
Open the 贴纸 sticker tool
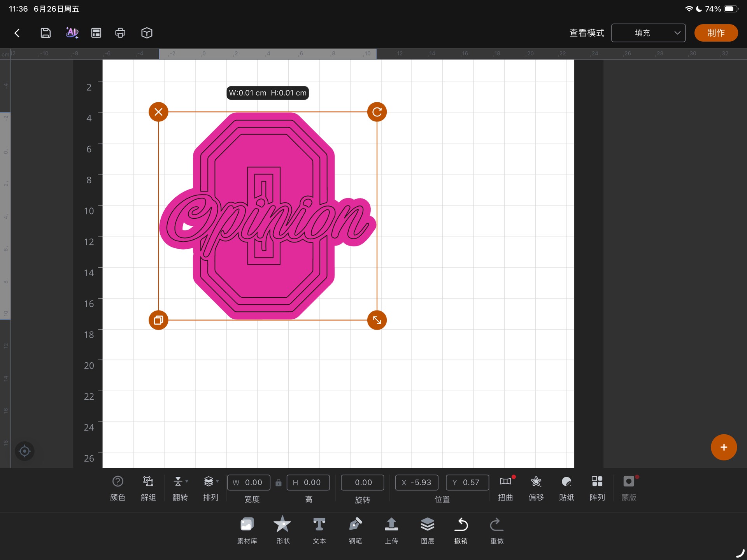coord(566,488)
